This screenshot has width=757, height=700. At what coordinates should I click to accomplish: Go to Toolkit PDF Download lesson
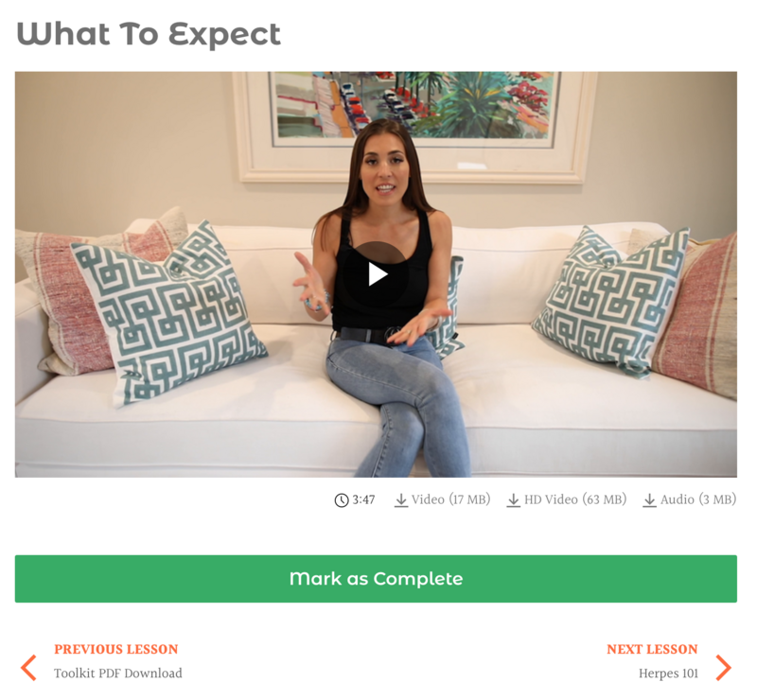(x=117, y=674)
